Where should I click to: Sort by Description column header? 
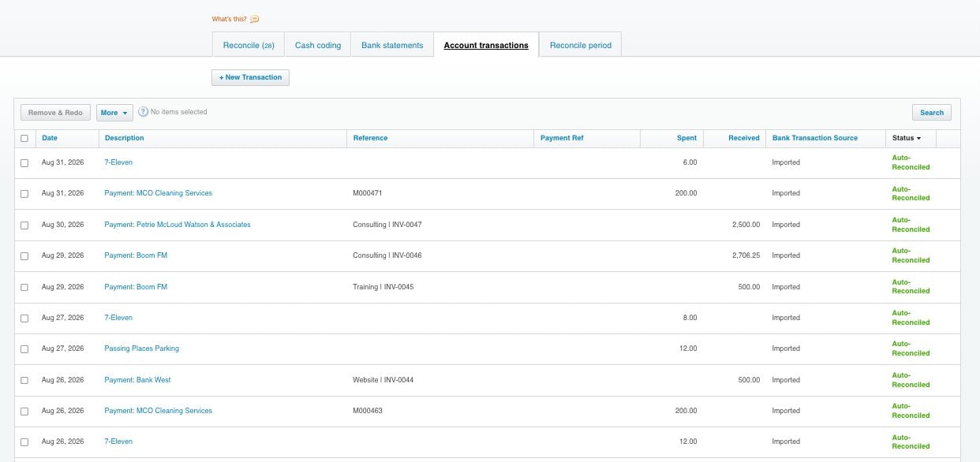[124, 138]
